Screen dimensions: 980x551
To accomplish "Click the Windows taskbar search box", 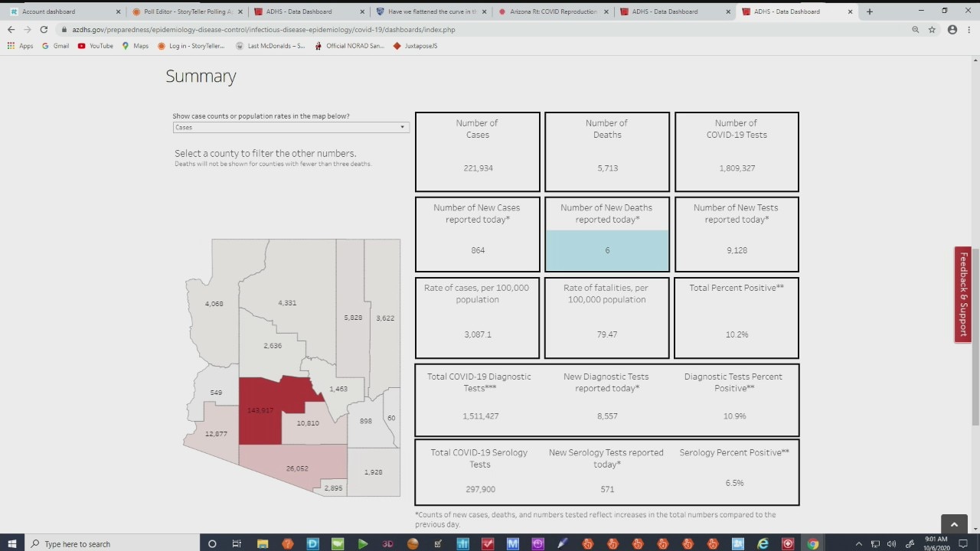I will (x=115, y=543).
